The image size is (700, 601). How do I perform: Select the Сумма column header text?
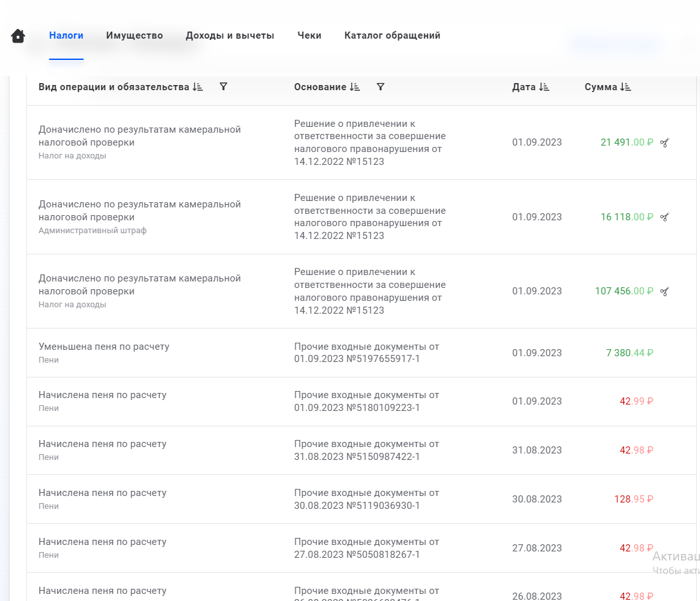pyautogui.click(x=601, y=87)
